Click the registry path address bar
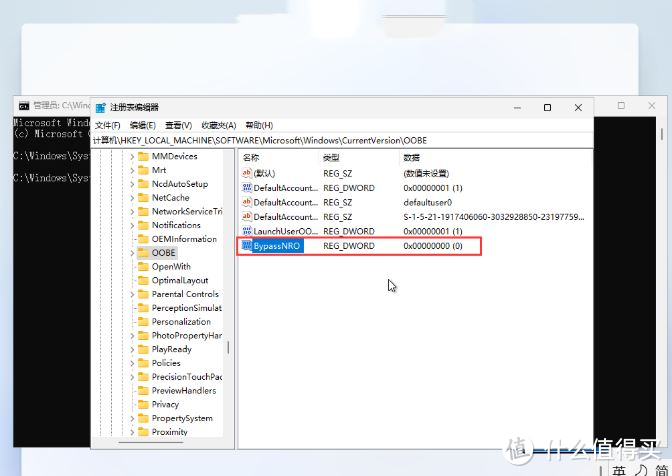The image size is (672, 476). coord(342,141)
